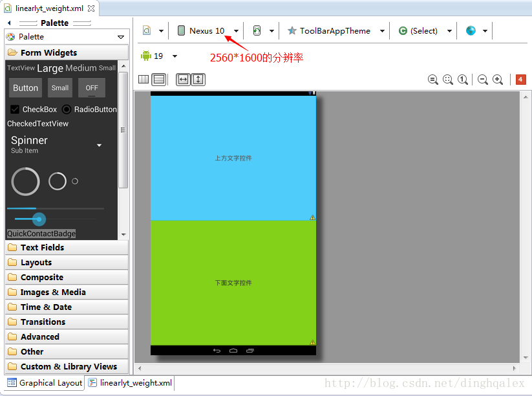The image size is (532, 396).
Task: Click the zoom out magnifier icon
Action: coord(482,80)
